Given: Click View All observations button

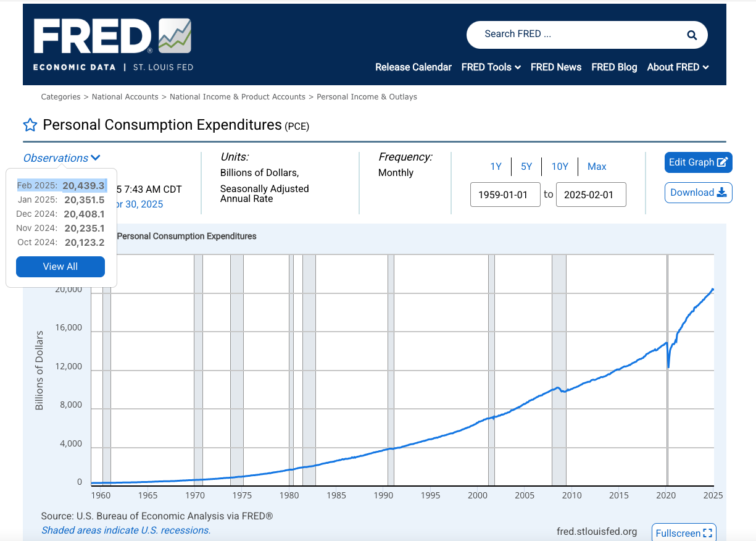Looking at the screenshot, I should coord(60,267).
